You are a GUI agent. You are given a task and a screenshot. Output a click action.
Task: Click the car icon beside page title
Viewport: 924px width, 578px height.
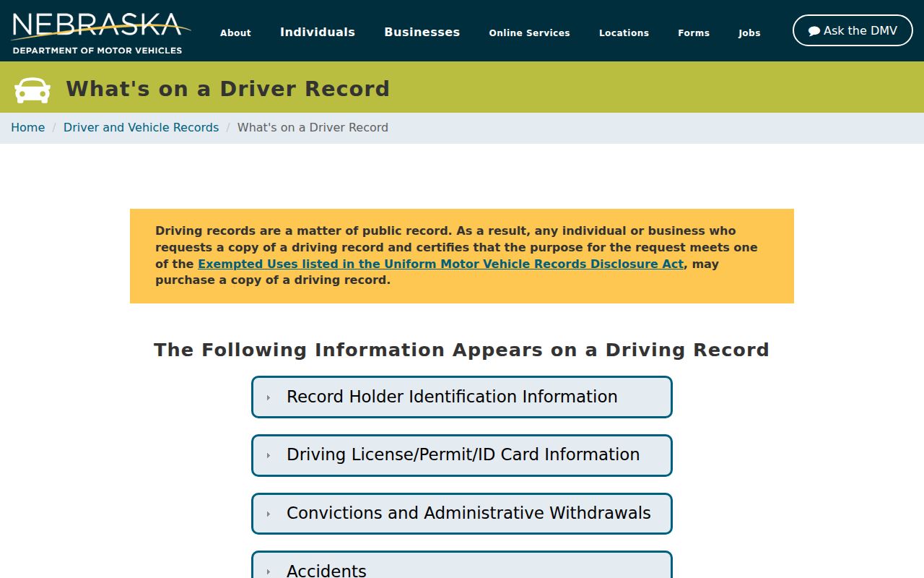pyautogui.click(x=32, y=90)
